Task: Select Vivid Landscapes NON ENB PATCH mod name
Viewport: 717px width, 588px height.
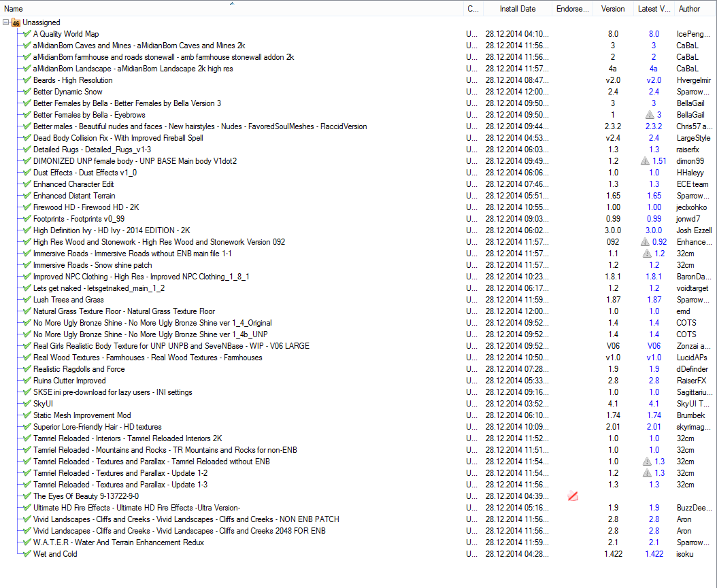Action: 186,519
